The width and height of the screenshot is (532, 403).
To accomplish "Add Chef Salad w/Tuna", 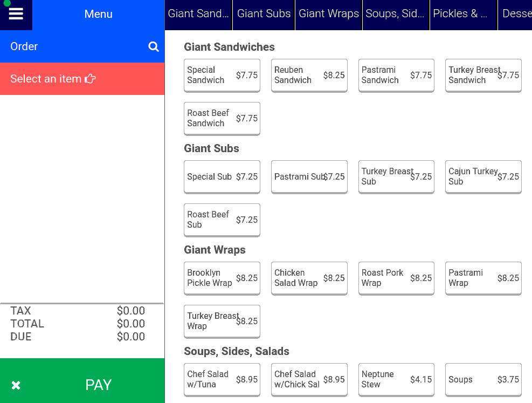I will click(222, 379).
